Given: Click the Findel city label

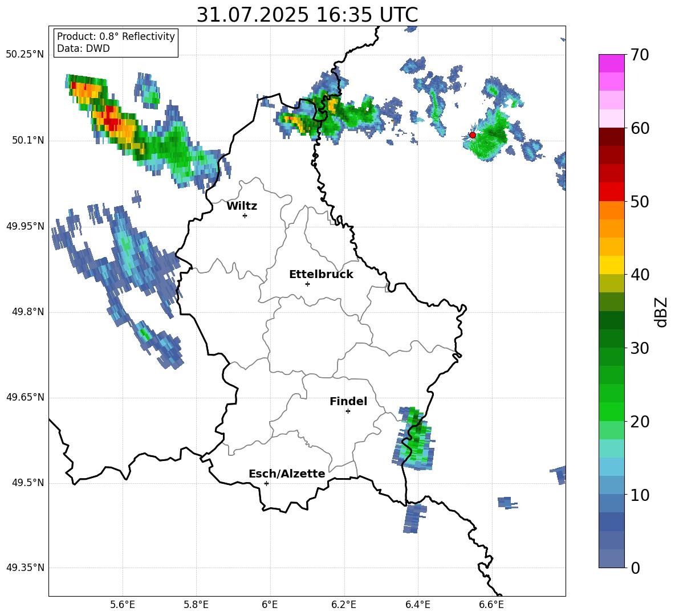Looking at the screenshot, I should pos(348,401).
